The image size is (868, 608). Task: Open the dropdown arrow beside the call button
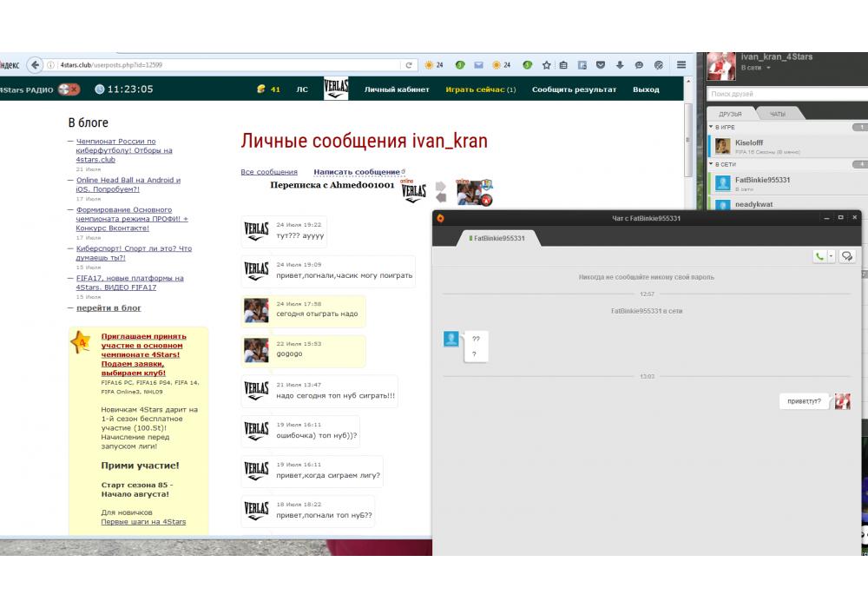point(832,256)
